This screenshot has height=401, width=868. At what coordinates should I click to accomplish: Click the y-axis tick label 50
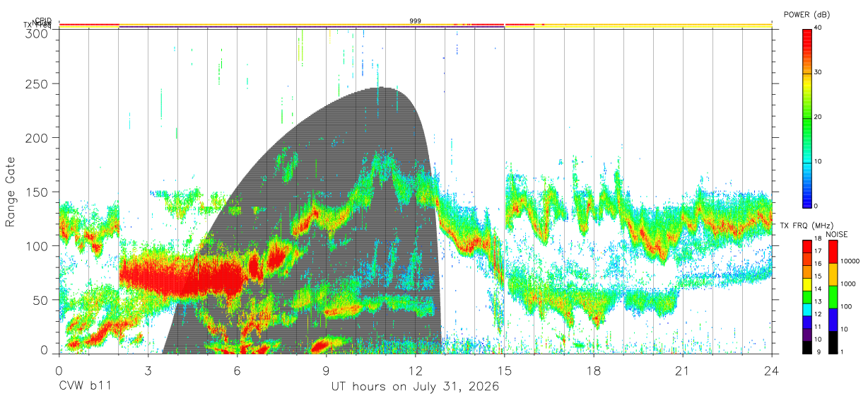40,300
